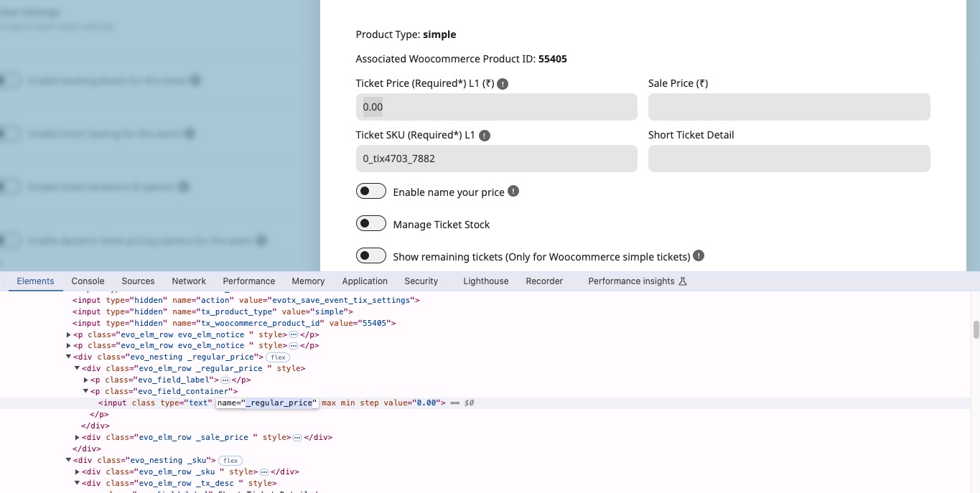Open the Network tab

189,281
